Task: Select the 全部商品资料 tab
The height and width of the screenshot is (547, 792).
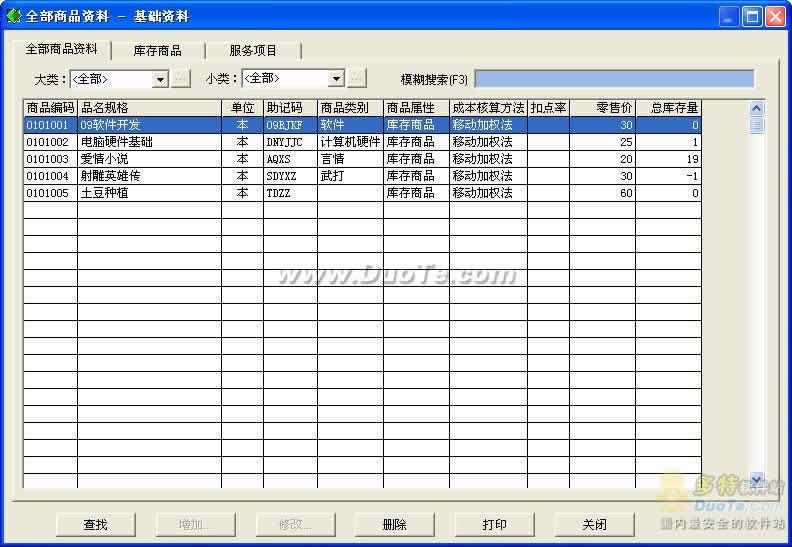Action: (x=61, y=49)
